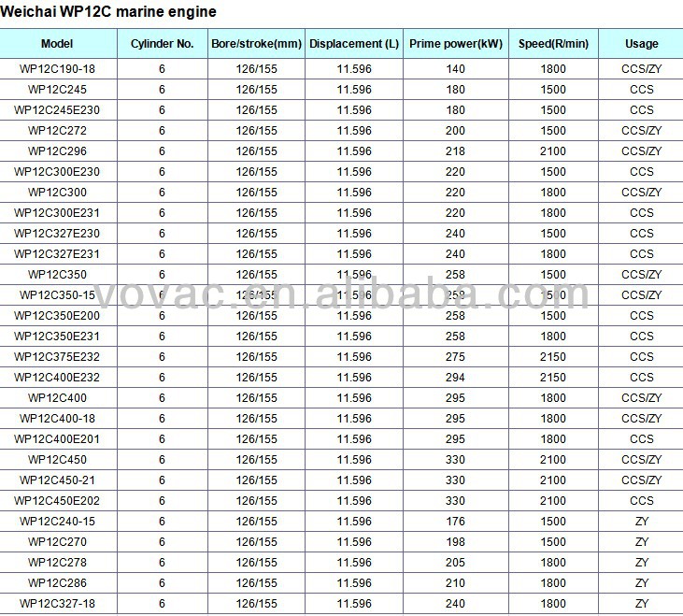Select model cell WP12C450
Viewport: 683px width, 616px height.
point(57,459)
